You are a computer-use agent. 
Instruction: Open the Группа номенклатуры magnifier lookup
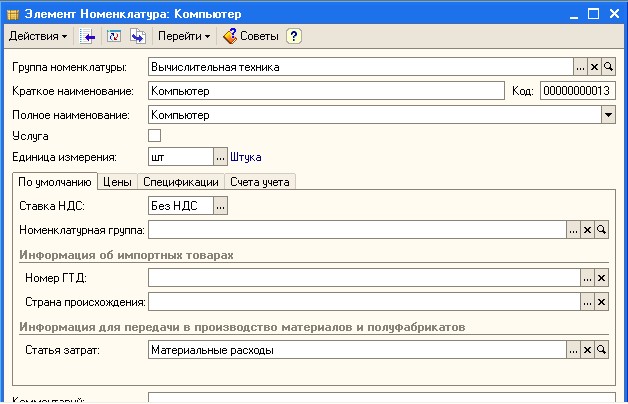[608, 67]
